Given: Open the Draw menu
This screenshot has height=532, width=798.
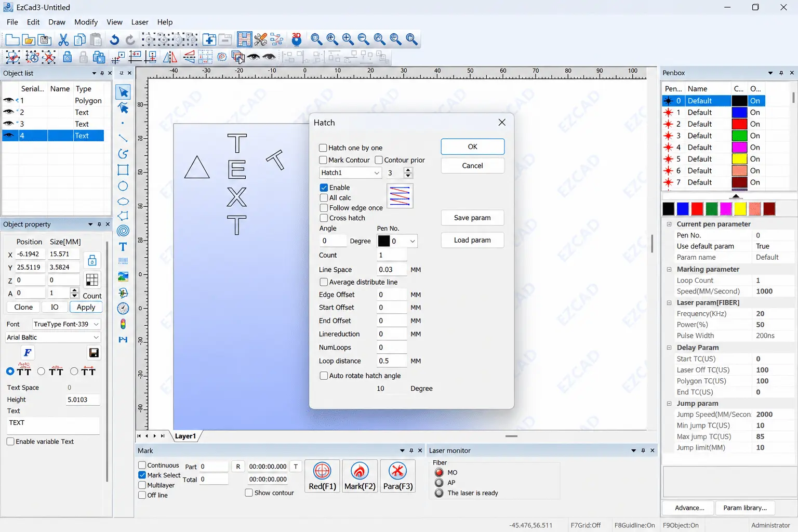Looking at the screenshot, I should tap(57, 22).
